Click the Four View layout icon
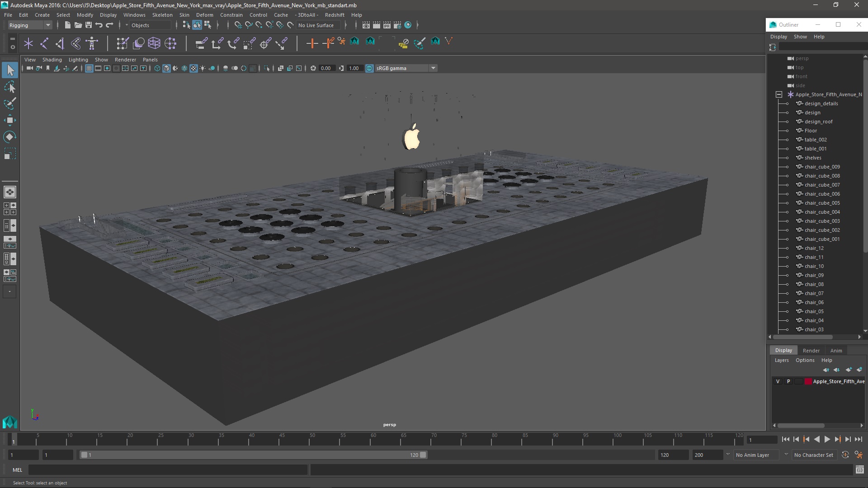 [10, 209]
